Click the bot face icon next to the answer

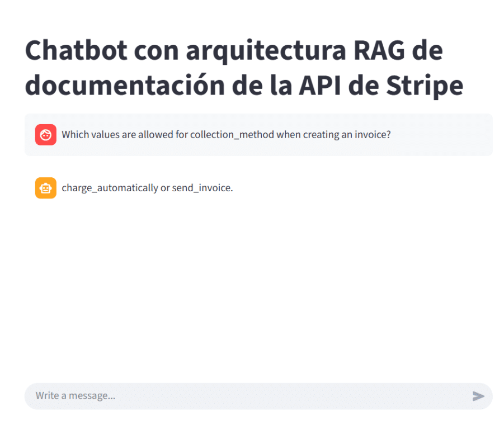45,188
